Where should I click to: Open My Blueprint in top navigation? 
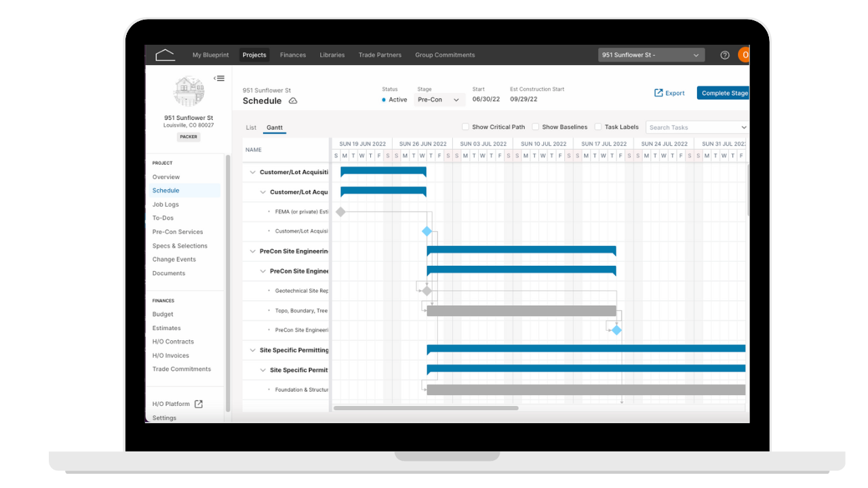211,55
